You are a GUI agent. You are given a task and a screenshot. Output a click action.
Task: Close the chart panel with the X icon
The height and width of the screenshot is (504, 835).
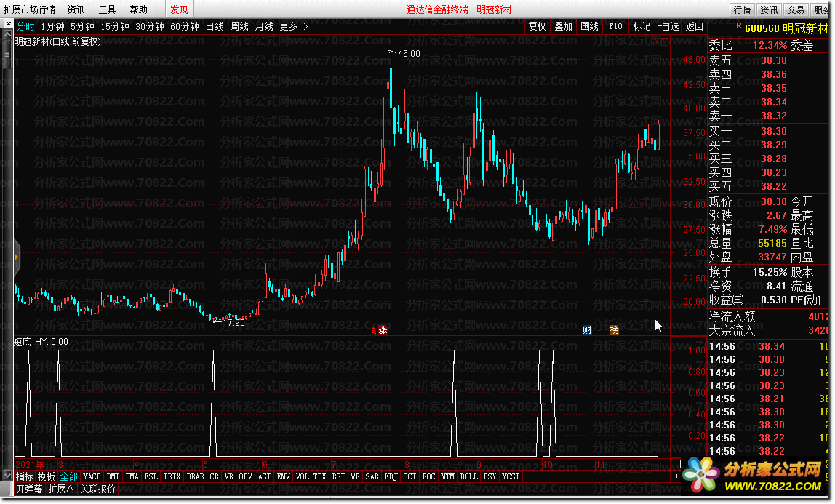pyautogui.click(x=8, y=24)
